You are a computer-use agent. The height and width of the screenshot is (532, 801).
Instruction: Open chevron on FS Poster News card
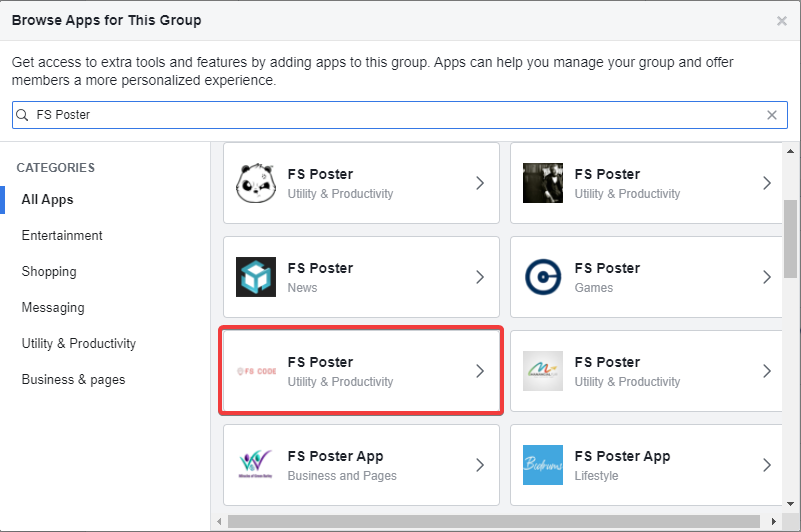coord(480,277)
